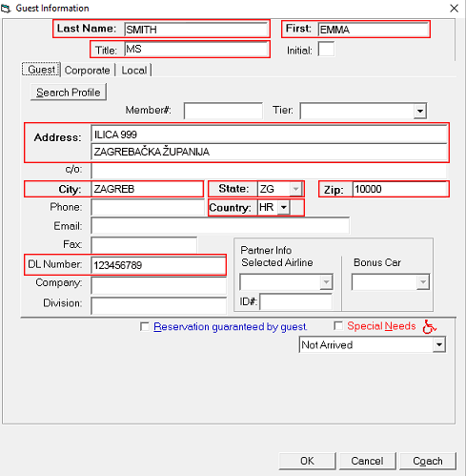Tick the Special Needs checkbox
Image resolution: width=466 pixels, height=476 pixels.
pos(338,325)
